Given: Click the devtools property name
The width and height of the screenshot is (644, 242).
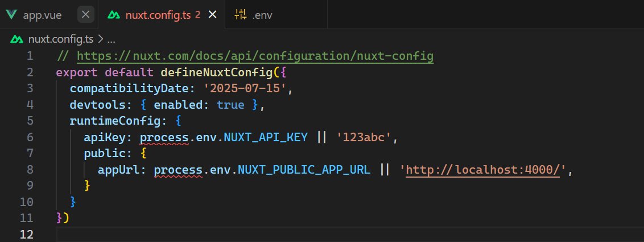Looking at the screenshot, I should pos(97,105).
